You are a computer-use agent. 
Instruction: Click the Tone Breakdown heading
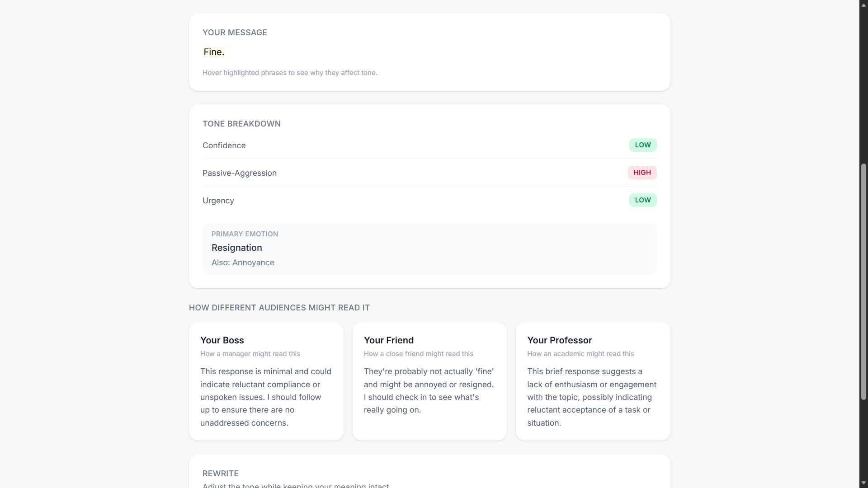241,124
